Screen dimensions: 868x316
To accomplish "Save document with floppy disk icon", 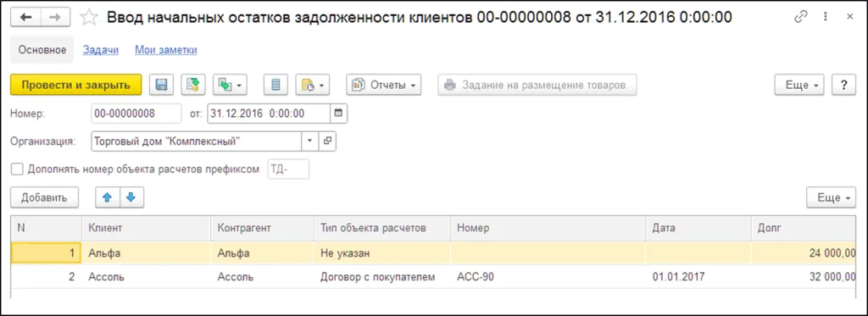I will point(162,86).
